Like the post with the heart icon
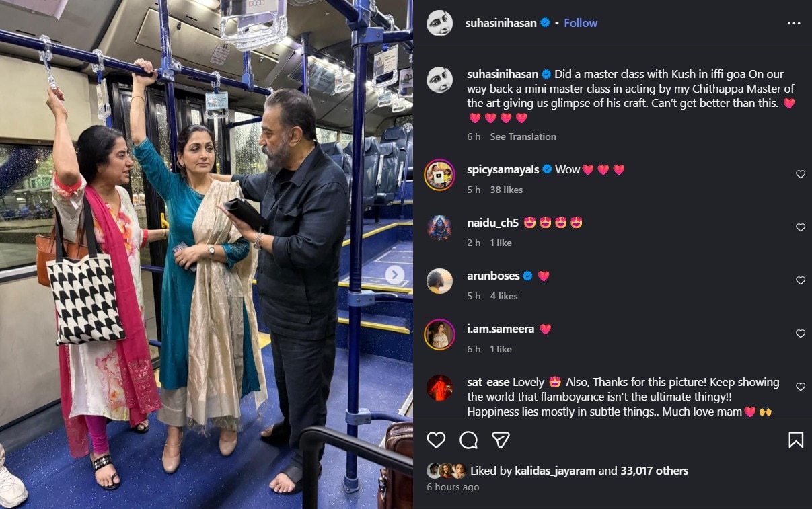The image size is (812, 509). click(437, 440)
